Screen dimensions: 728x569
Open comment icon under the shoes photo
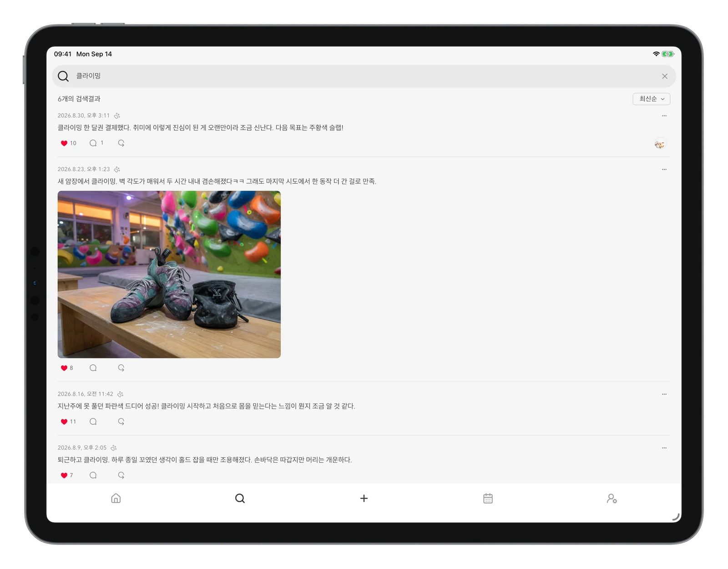[x=93, y=368]
